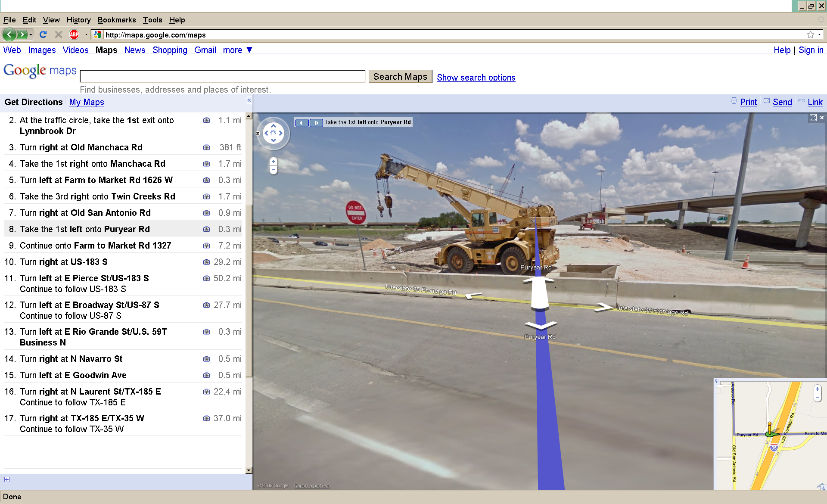Open browser back history dropdown arrow
This screenshot has height=504, width=827.
pos(31,34)
